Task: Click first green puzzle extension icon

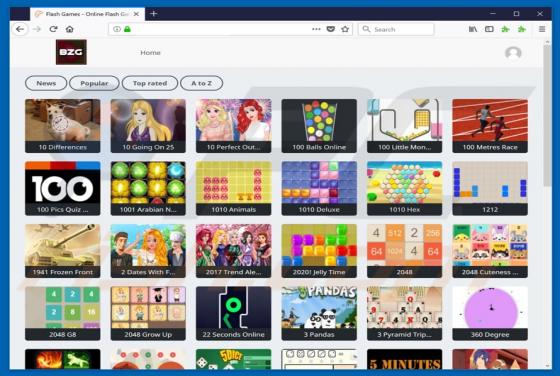Action: (505, 29)
